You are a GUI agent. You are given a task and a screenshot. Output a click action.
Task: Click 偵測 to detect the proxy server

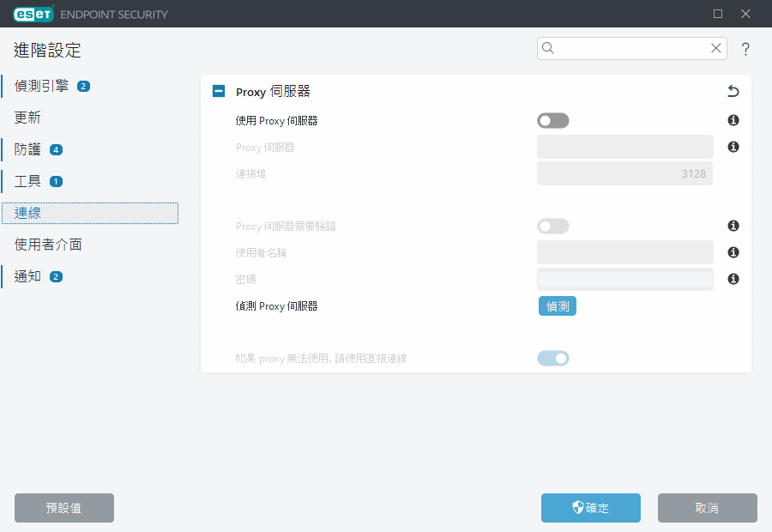pos(557,305)
